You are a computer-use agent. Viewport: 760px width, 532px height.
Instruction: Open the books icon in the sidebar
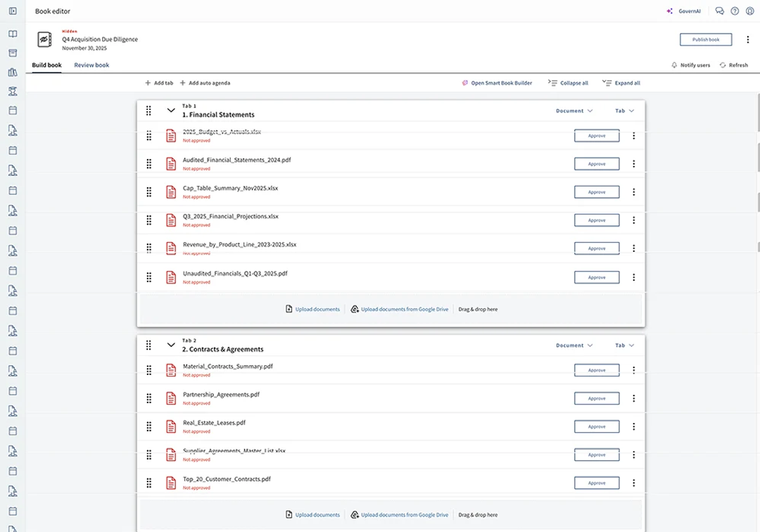(13, 34)
